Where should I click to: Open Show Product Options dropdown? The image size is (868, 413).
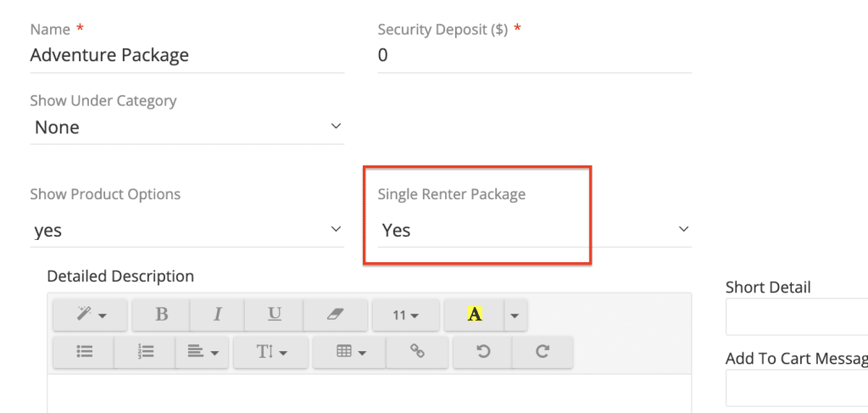tap(186, 230)
